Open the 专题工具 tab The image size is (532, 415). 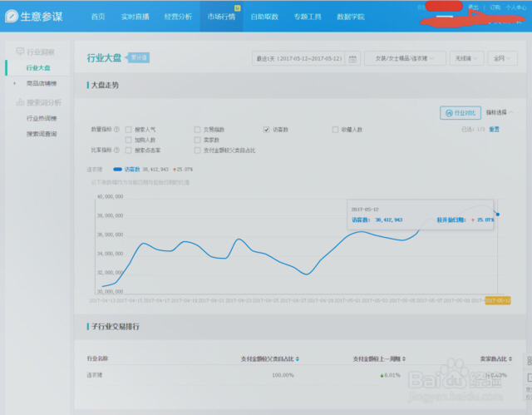(308, 17)
